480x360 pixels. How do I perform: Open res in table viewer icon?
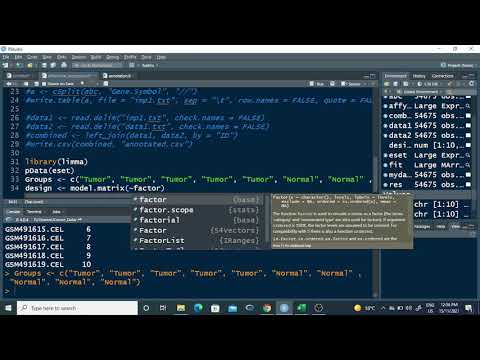[468, 185]
